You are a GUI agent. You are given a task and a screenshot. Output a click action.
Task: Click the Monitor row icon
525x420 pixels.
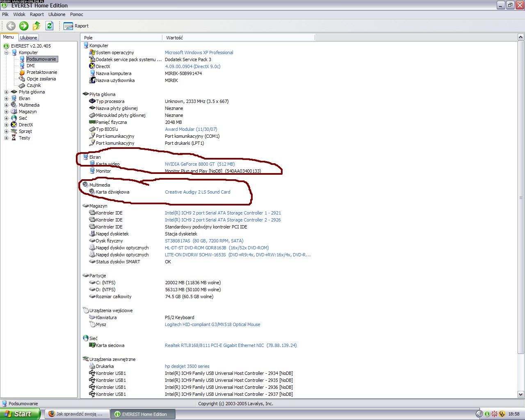(92, 171)
